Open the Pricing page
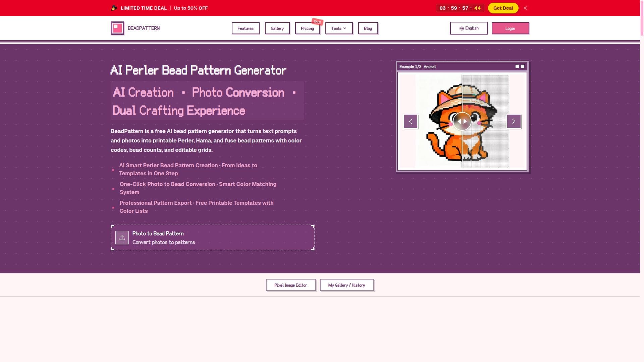 [x=307, y=28]
